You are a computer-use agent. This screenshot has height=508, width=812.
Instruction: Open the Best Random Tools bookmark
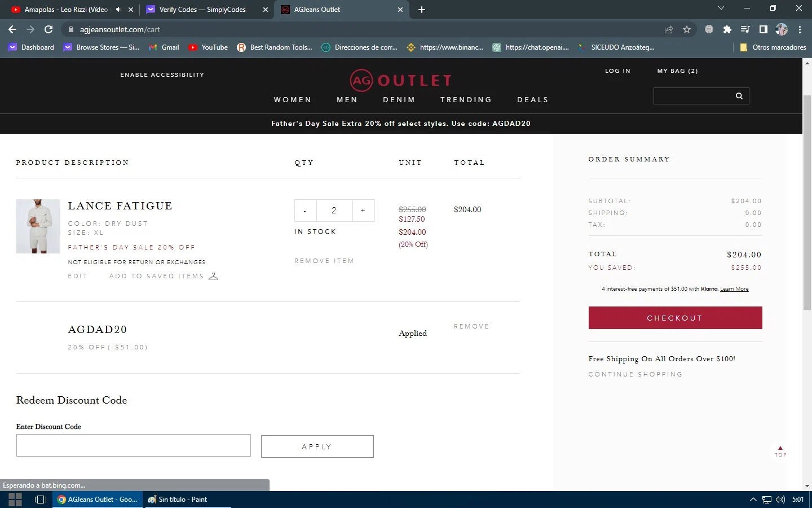(x=275, y=47)
